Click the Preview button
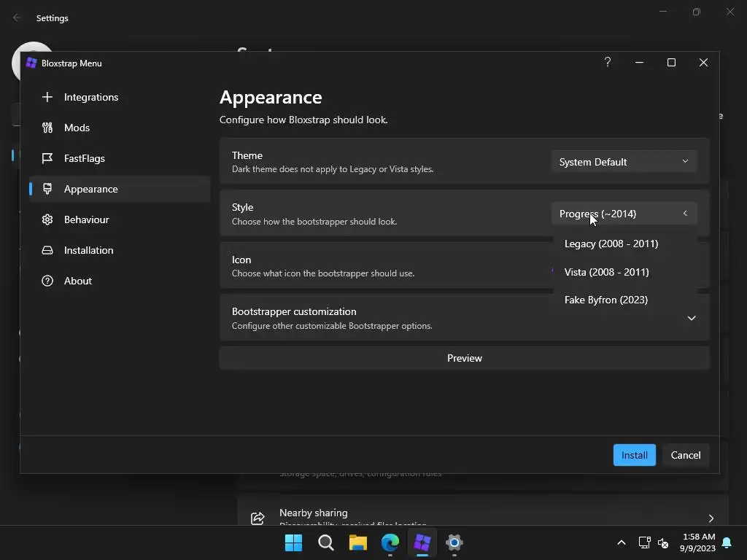The width and height of the screenshot is (747, 560). [465, 358]
